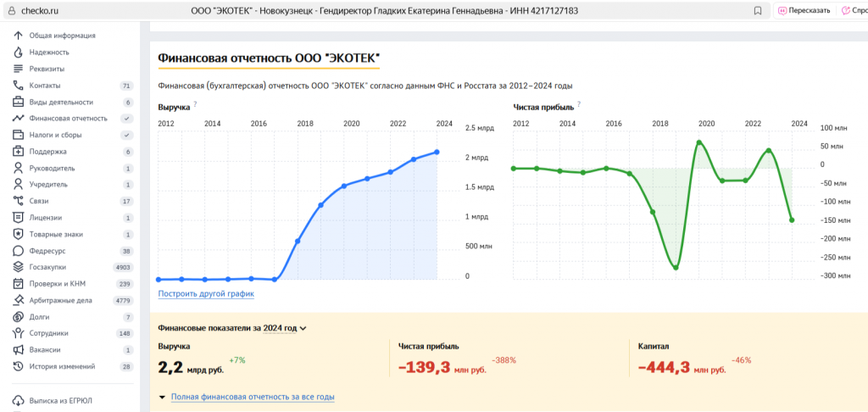The height and width of the screenshot is (412, 868).
Task: Click checkmark badge next to Налоги и сборы
Action: (x=127, y=135)
